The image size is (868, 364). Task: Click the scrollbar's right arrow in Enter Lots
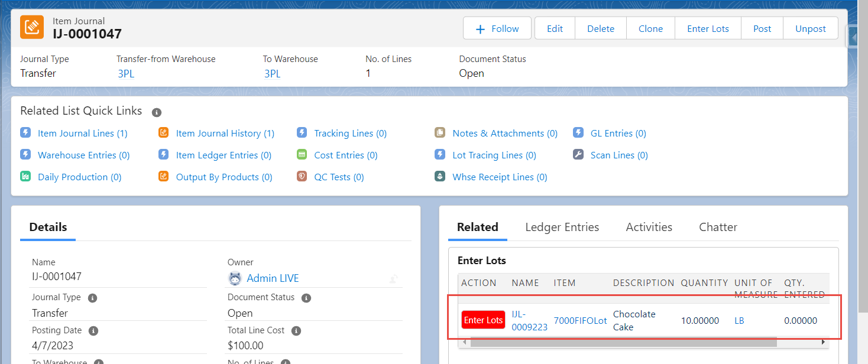823,342
